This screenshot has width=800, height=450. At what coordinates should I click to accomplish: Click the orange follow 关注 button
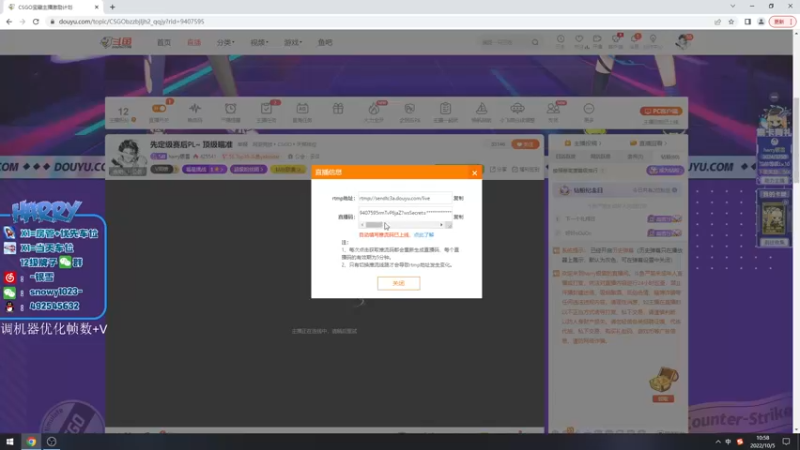point(525,144)
